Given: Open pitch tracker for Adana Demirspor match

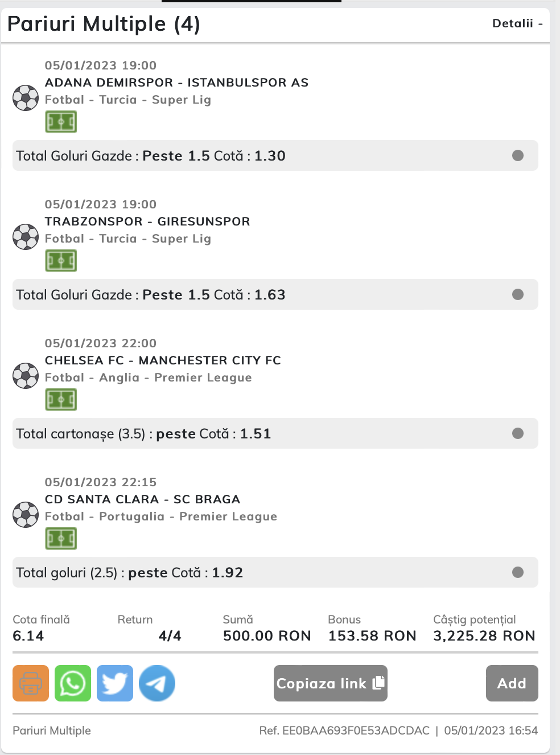Looking at the screenshot, I should pyautogui.click(x=61, y=122).
